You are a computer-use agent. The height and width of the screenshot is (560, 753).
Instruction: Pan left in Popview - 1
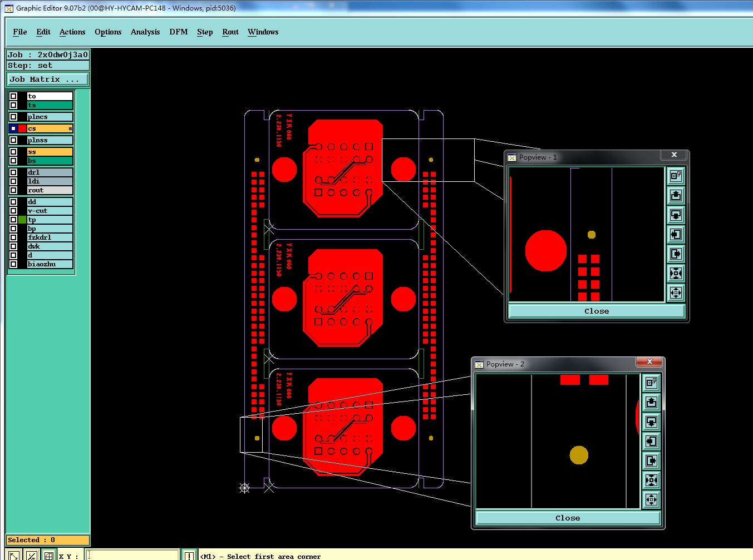(x=676, y=235)
